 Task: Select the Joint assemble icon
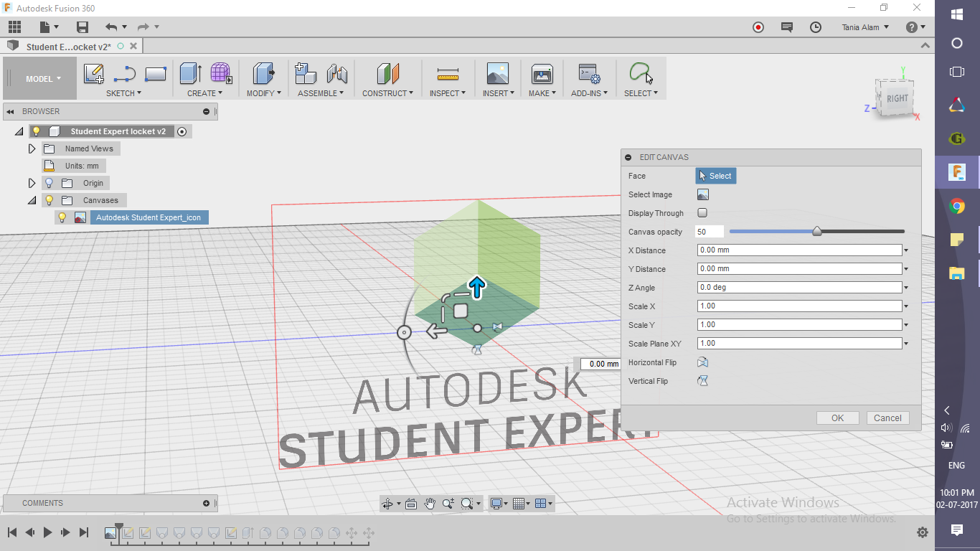click(336, 74)
